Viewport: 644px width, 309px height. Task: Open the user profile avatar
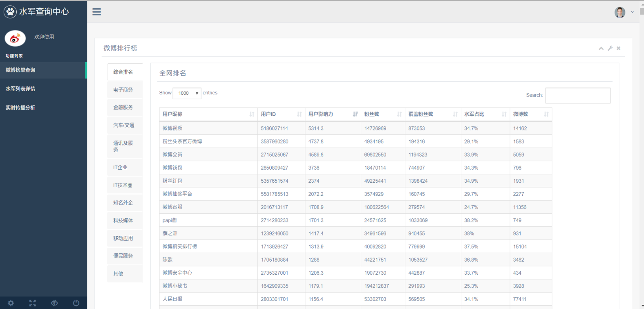620,12
